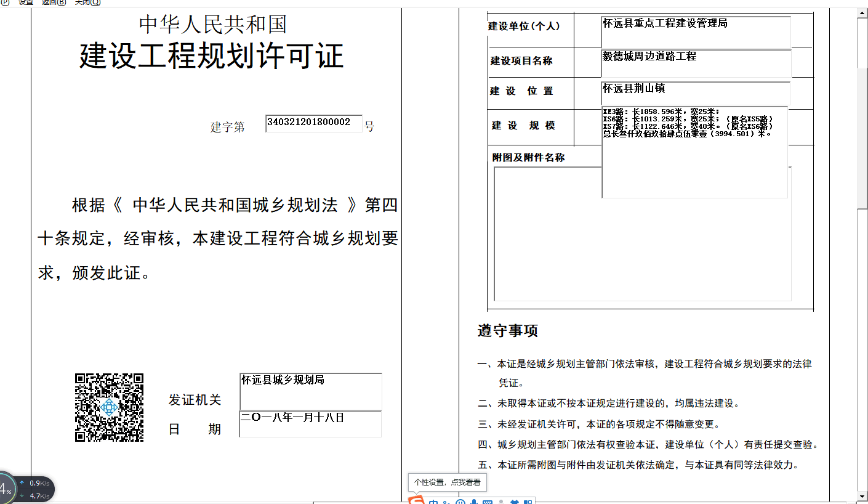Image resolution: width=868 pixels, height=504 pixels.
Task: Click the 4.7K/s download speed readout
Action: (39, 496)
